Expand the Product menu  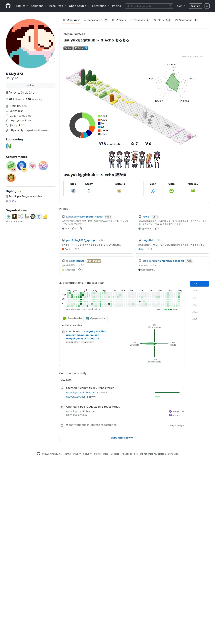click(21, 6)
